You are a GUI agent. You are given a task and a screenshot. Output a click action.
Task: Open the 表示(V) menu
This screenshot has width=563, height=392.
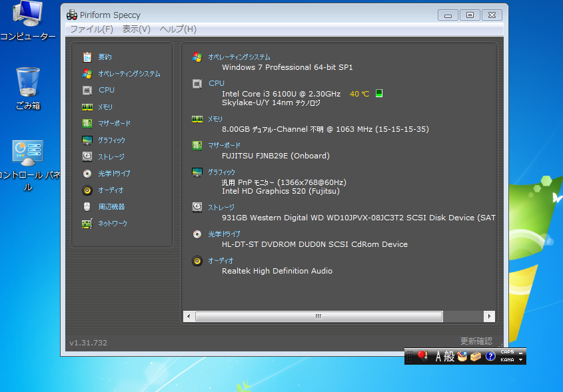coord(137,29)
